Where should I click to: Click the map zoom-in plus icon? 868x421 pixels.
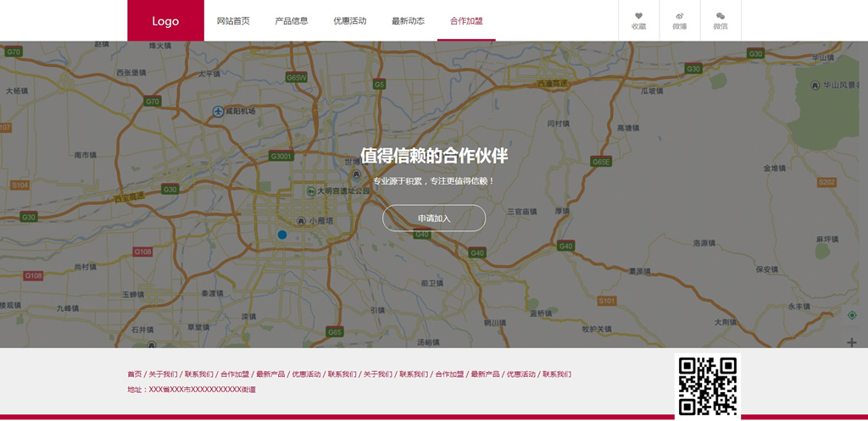pyautogui.click(x=852, y=342)
